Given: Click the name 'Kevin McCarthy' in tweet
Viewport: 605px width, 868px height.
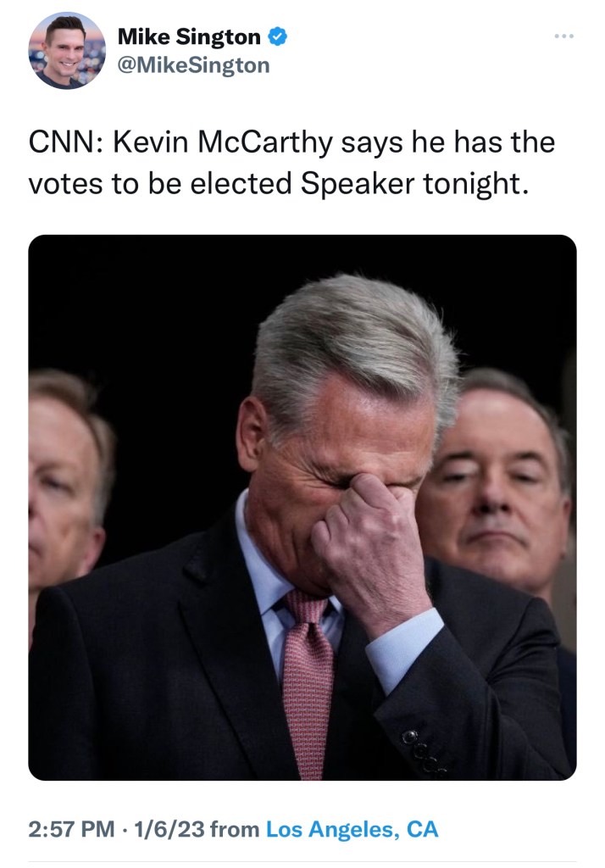Looking at the screenshot, I should (223, 142).
